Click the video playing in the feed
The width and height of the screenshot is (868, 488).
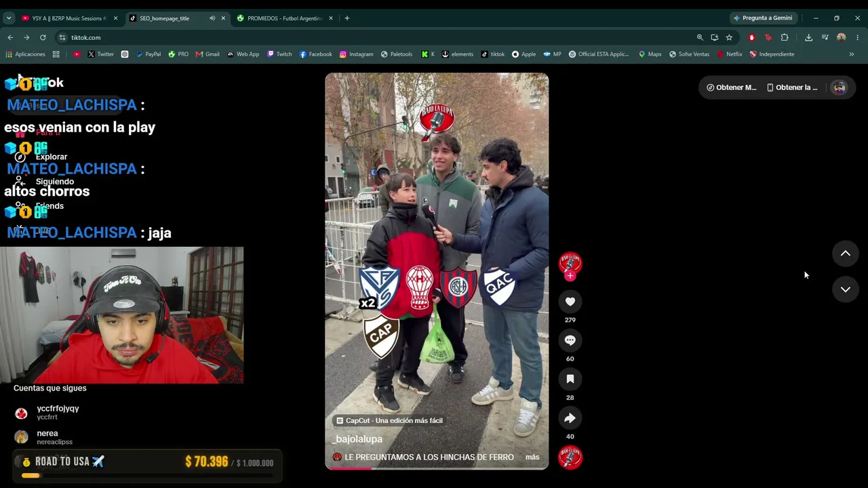coord(437,271)
